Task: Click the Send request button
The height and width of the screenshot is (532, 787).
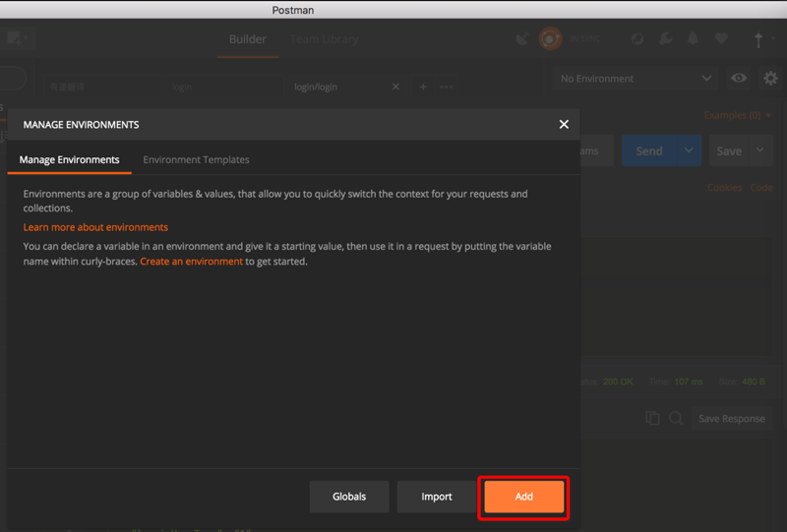Action: pos(649,151)
